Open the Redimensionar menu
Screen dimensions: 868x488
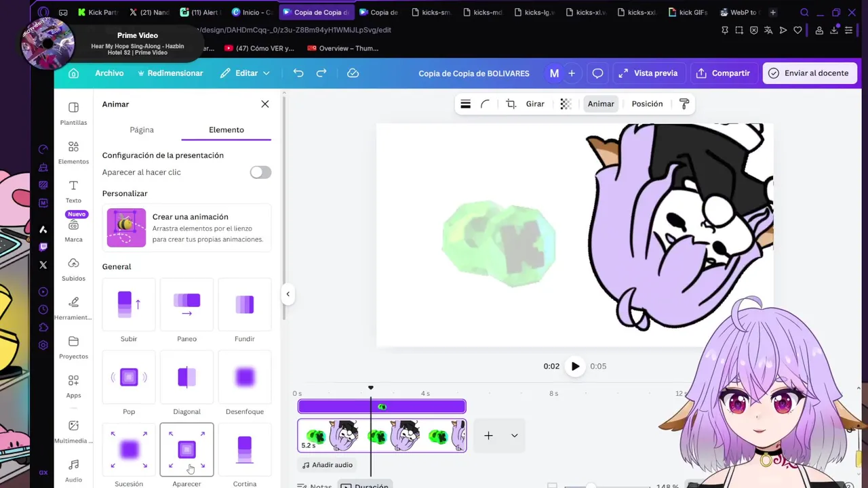tap(170, 73)
